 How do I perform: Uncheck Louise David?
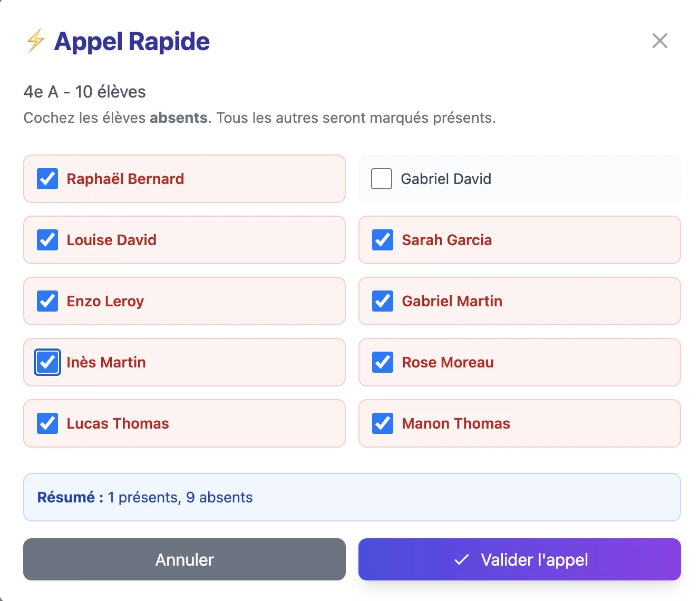point(47,240)
